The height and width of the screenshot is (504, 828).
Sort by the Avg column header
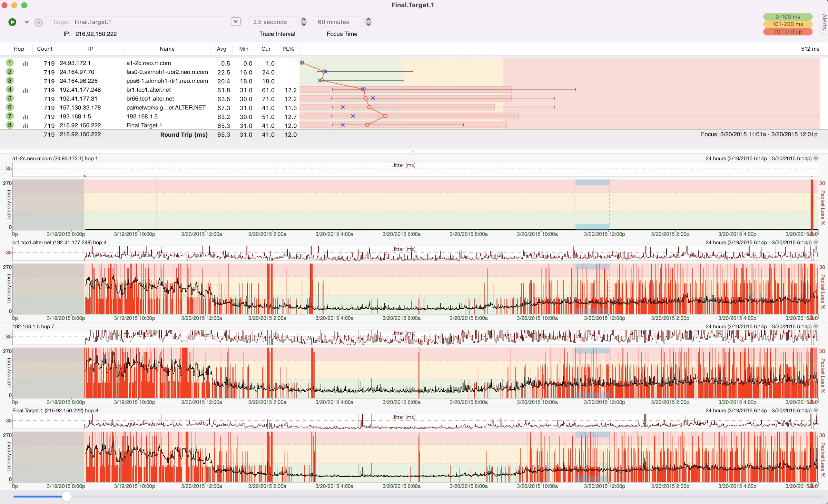tap(221, 49)
